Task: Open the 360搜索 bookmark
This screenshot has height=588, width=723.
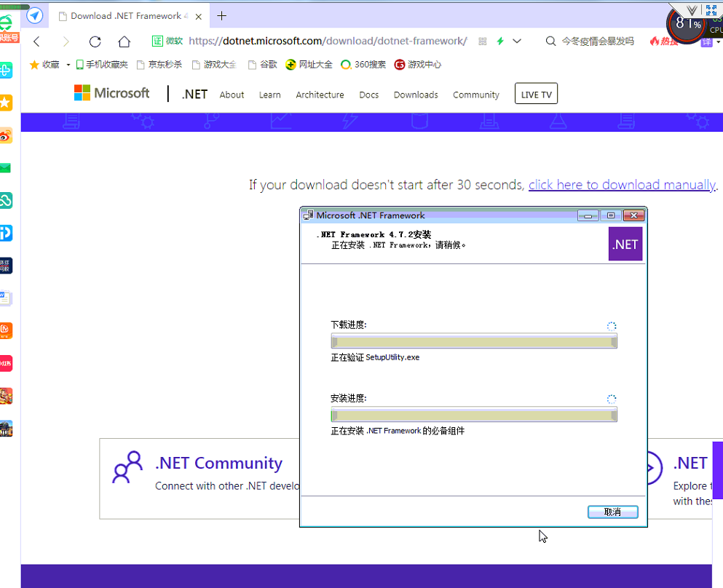Action: 363,65
